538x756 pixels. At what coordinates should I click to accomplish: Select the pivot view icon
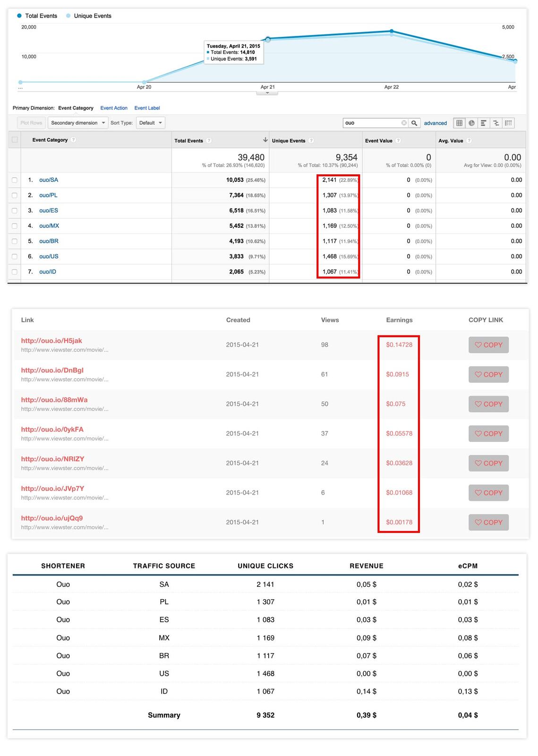tap(508, 123)
